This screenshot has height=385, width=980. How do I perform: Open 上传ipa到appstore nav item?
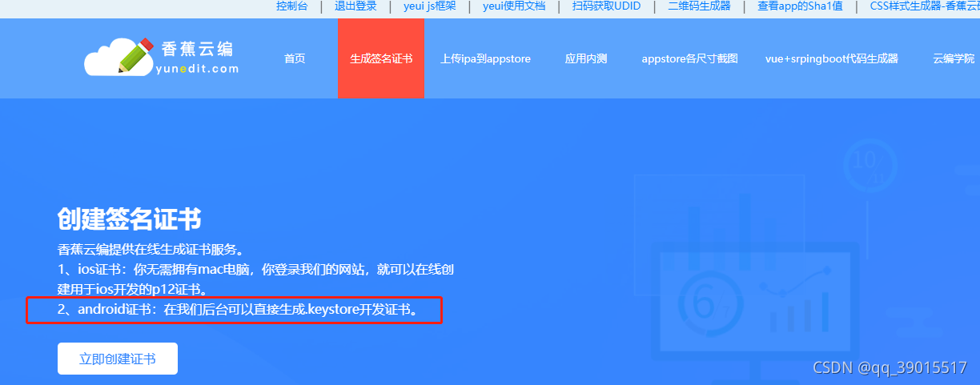(x=485, y=58)
